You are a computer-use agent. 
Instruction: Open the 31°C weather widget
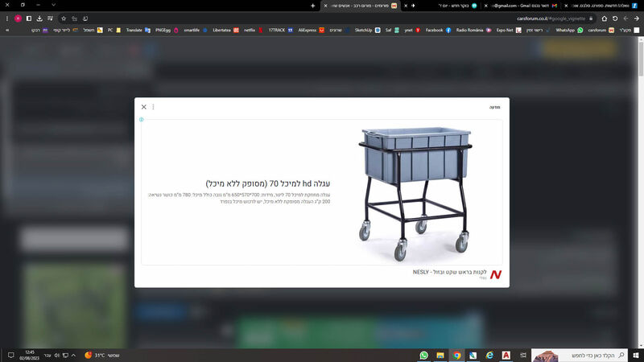(102, 355)
